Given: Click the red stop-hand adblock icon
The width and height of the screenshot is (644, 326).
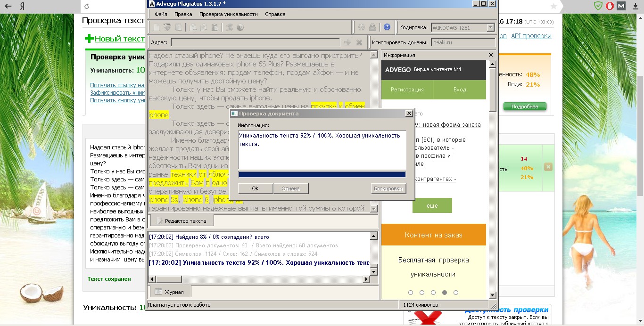Looking at the screenshot, I should [610, 6].
